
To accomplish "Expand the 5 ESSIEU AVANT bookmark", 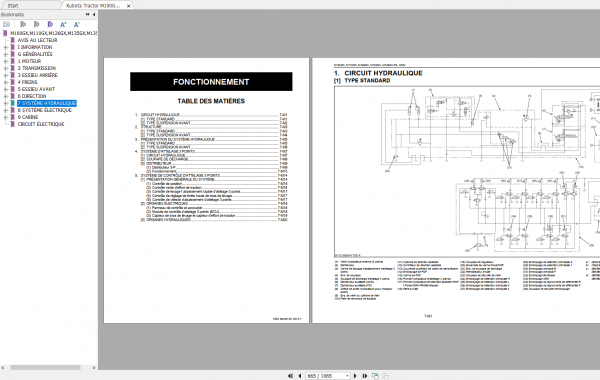I will coord(6,89).
